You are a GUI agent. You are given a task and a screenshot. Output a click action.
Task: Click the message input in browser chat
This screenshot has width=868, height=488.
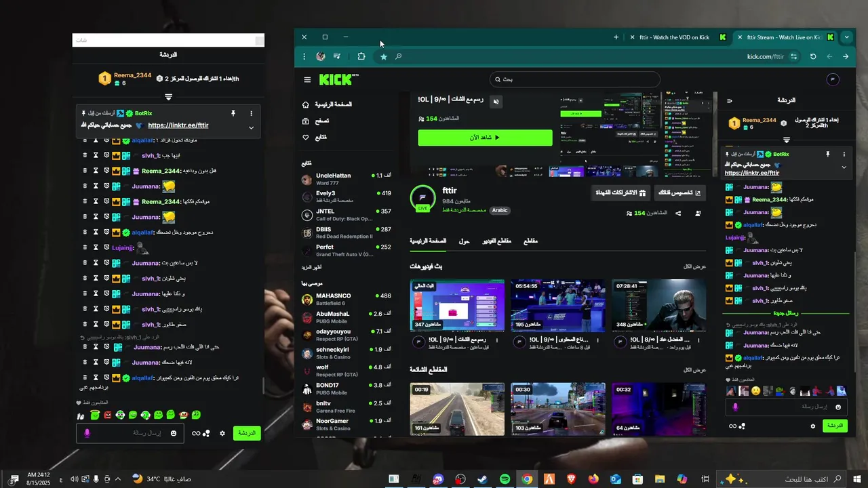pyautogui.click(x=787, y=407)
